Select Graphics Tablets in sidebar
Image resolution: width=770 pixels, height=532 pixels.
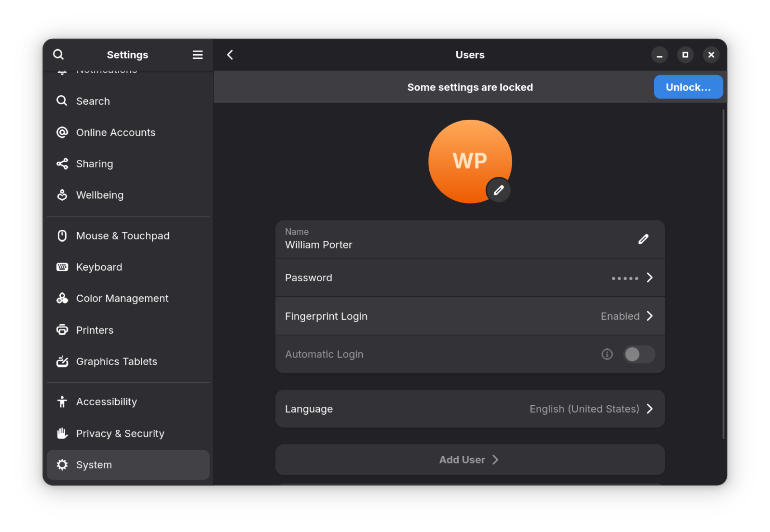(128, 361)
